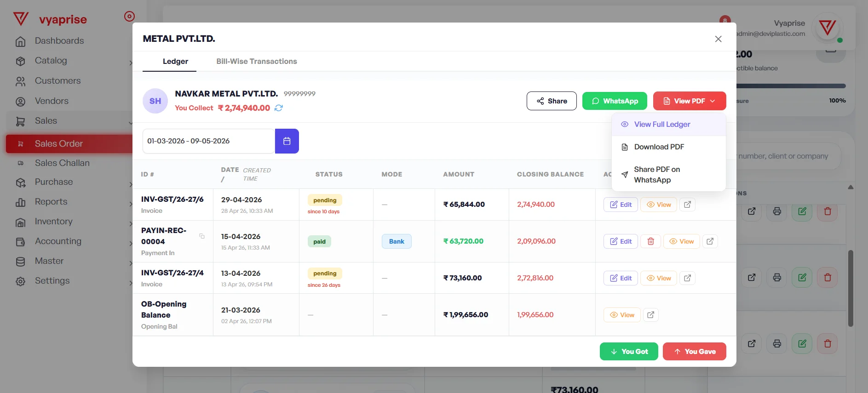
Task: Click the background page scrollbar
Action: 851,288
